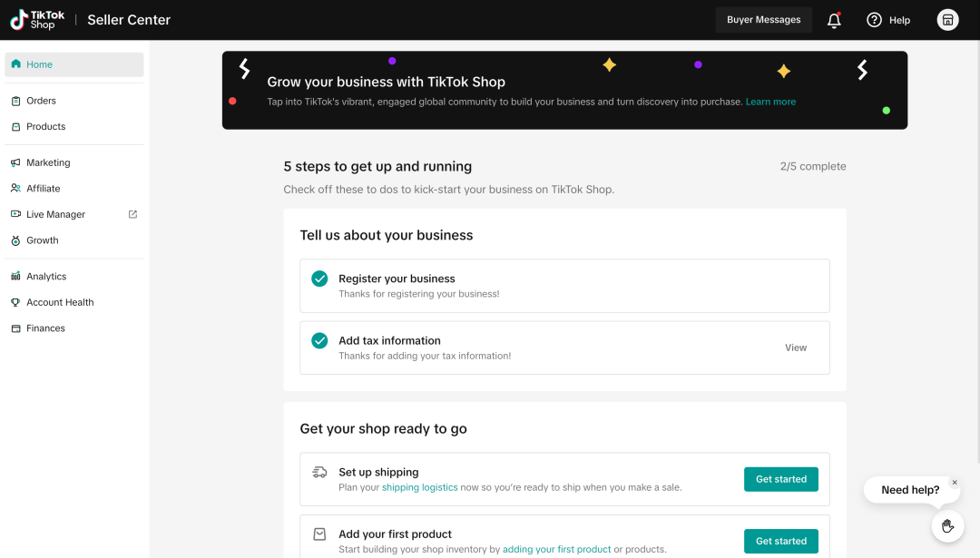Close the Need help? bubble

click(955, 483)
